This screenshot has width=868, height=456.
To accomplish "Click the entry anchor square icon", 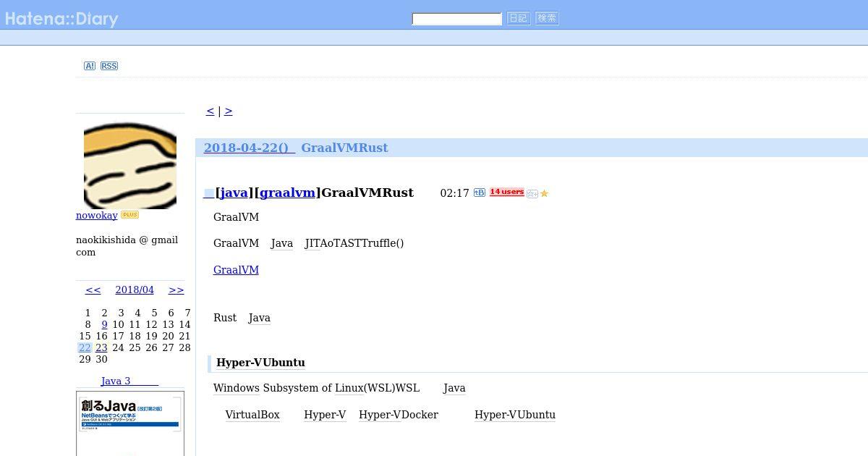I will [208, 193].
